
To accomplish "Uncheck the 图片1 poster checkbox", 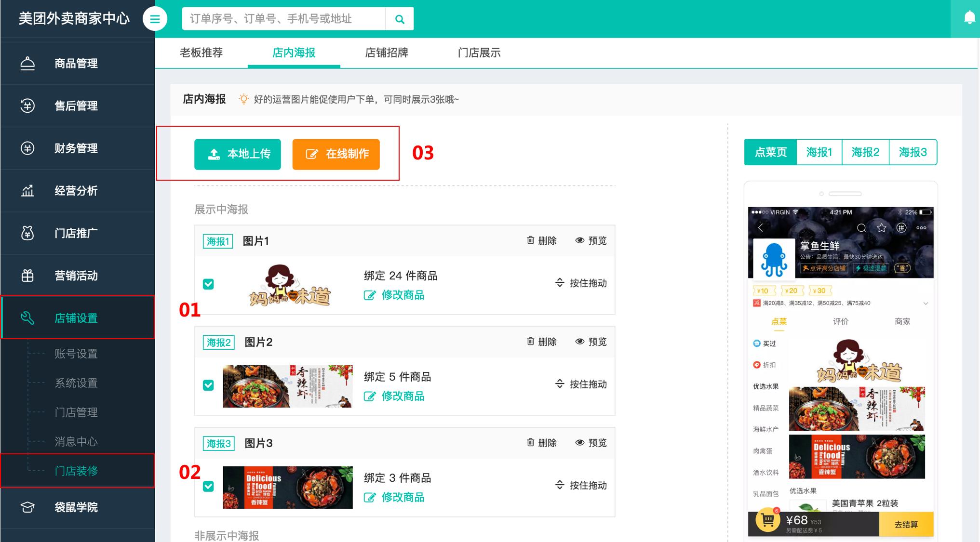I will tap(208, 284).
